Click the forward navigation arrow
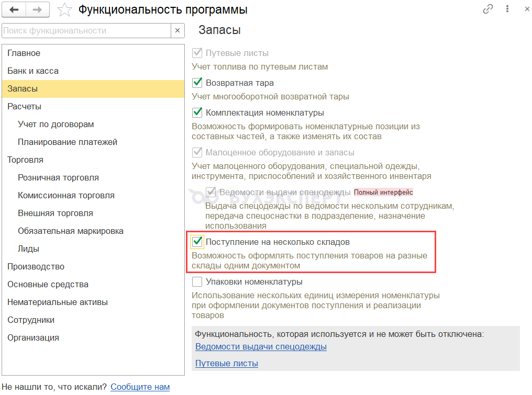Screen dimensions: 532x395 tap(37, 10)
